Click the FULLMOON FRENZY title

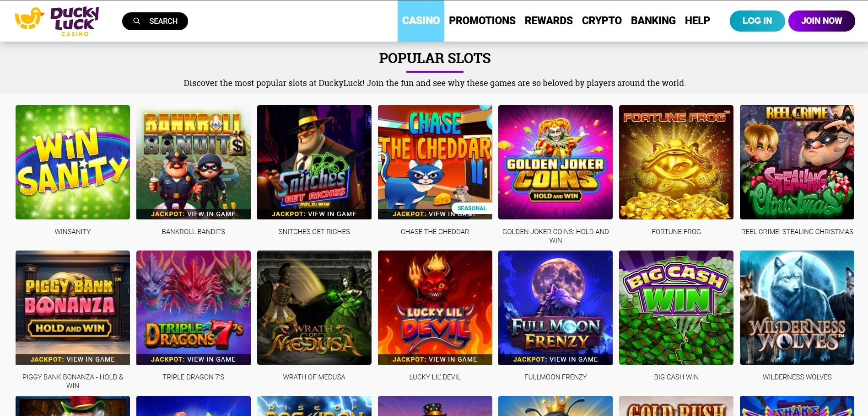pos(555,377)
